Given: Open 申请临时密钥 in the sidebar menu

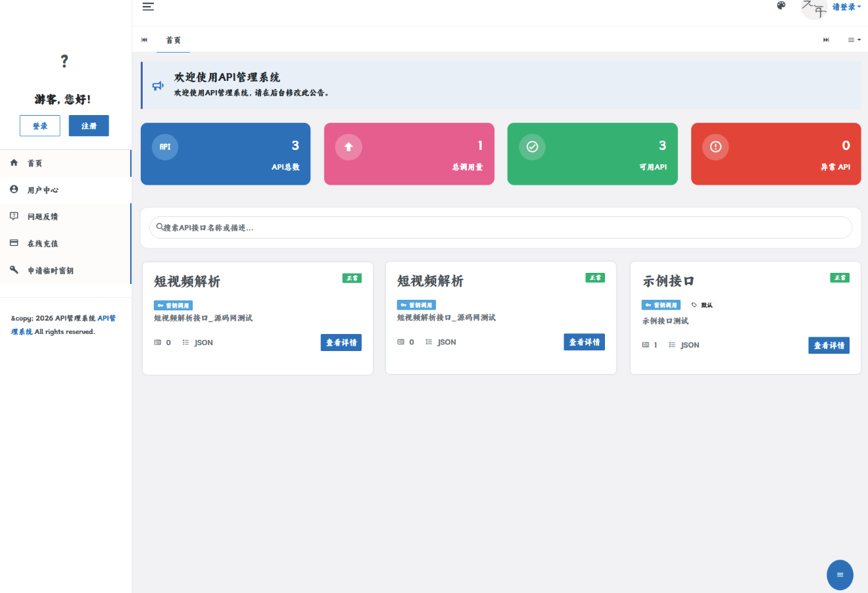Looking at the screenshot, I should coord(66,270).
